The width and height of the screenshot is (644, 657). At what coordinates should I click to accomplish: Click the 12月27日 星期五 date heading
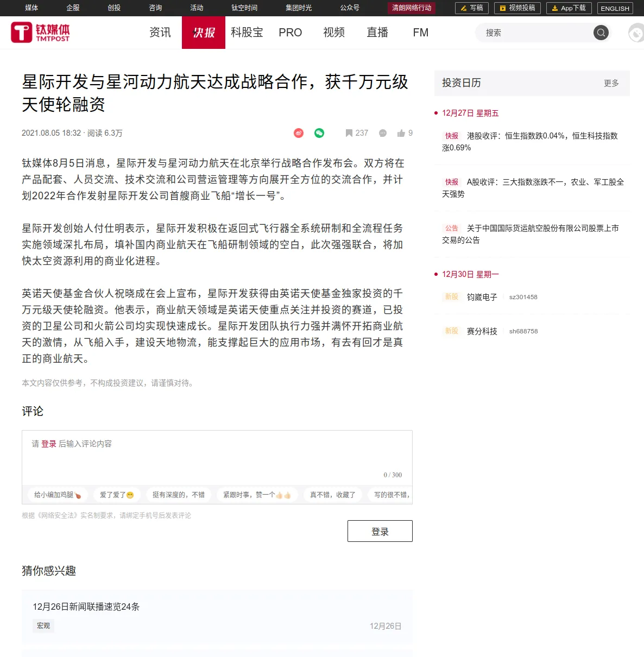coord(470,113)
